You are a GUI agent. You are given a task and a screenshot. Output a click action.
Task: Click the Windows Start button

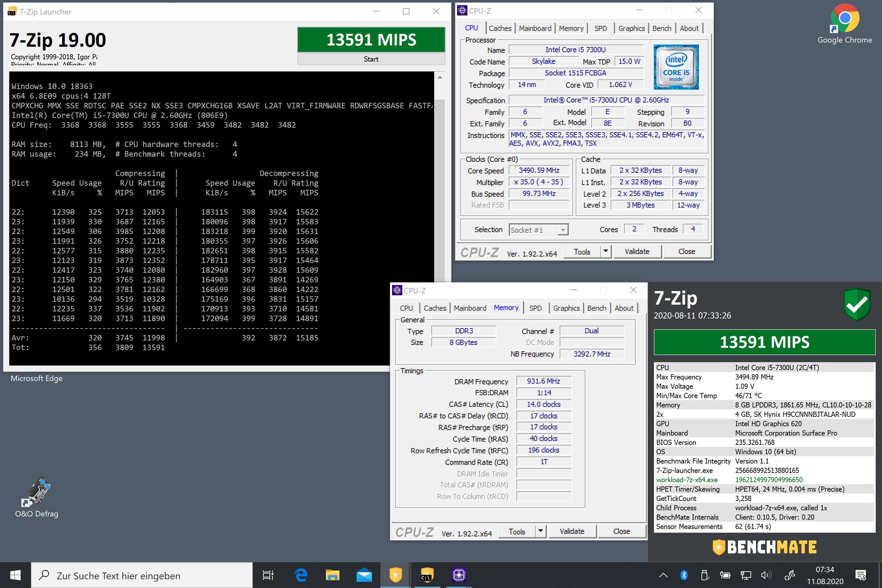pos(15,575)
